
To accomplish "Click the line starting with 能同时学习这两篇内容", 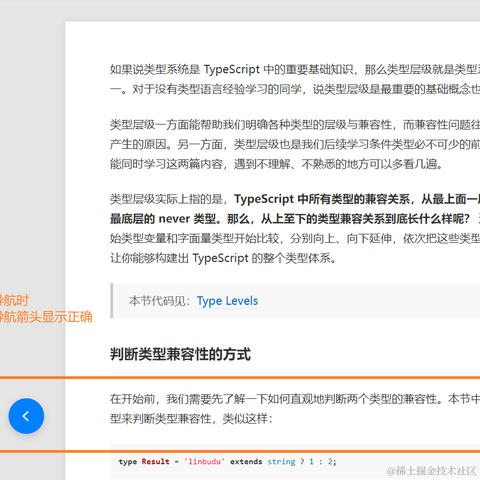I will (276, 164).
